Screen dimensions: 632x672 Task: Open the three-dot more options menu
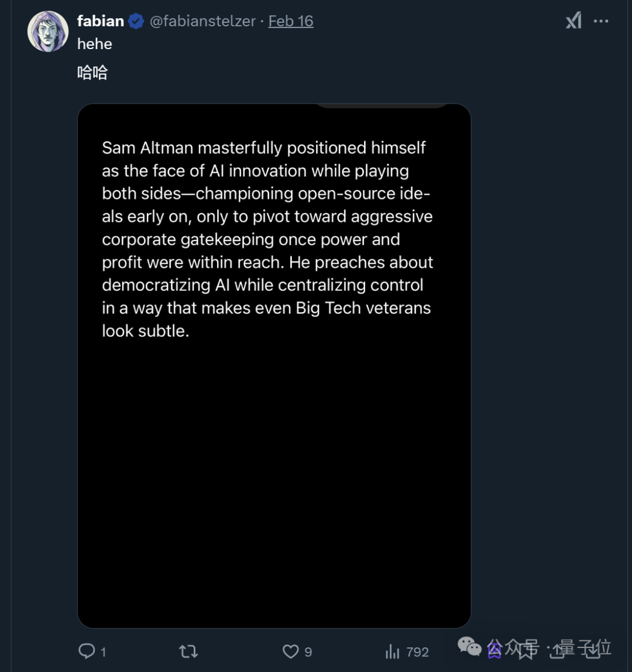(x=601, y=20)
